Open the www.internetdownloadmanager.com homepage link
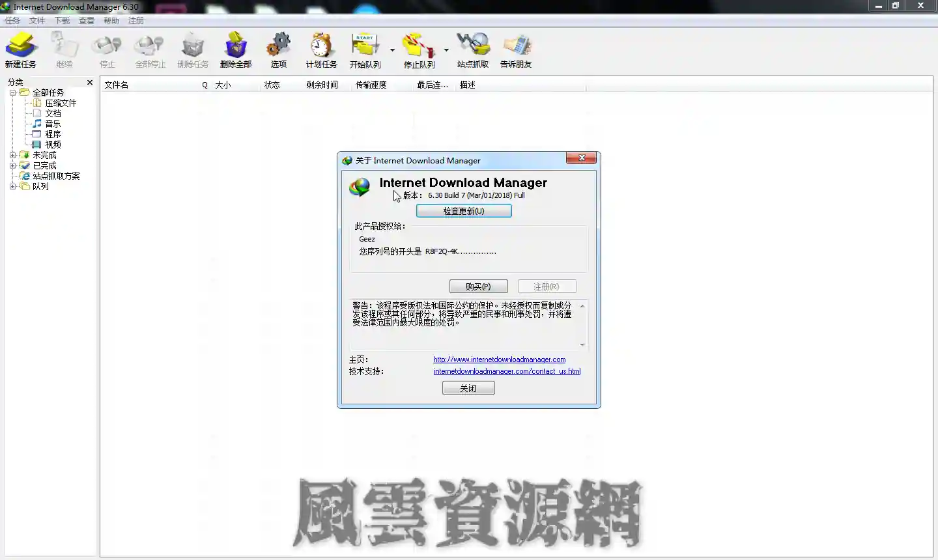938x560 pixels. coord(499,359)
